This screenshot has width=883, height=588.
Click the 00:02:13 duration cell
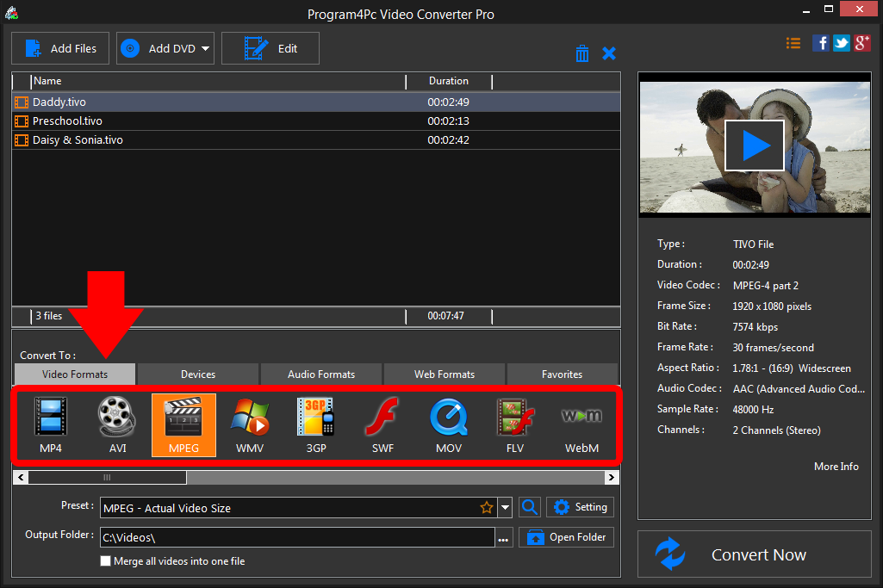448,121
